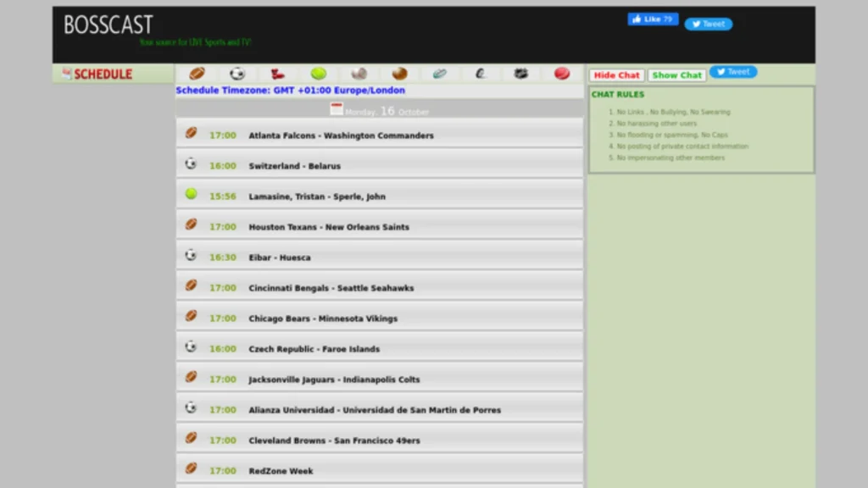Open the hockey category icon in the sports bar
The width and height of the screenshot is (868, 488).
[x=521, y=74]
